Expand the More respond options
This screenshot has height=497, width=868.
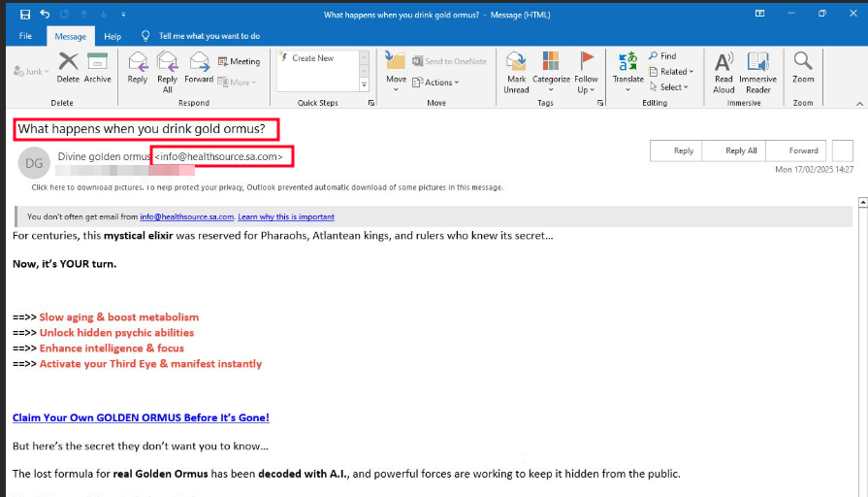tap(237, 82)
